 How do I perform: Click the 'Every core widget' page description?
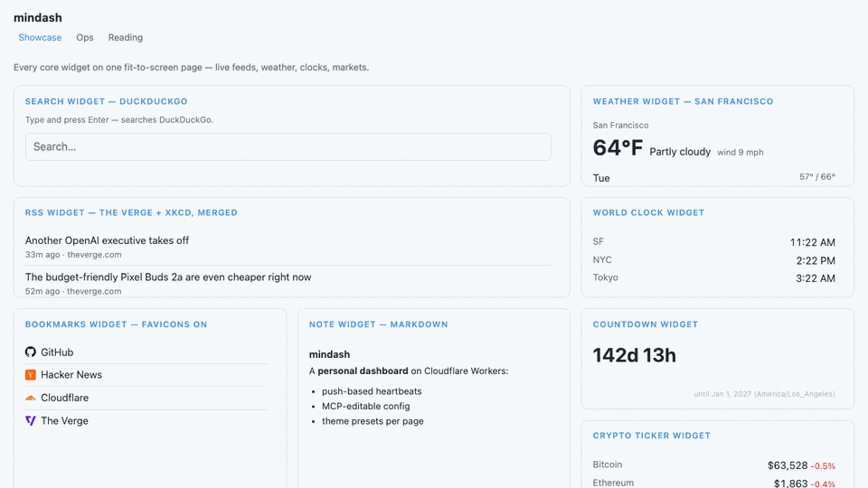coord(191,67)
